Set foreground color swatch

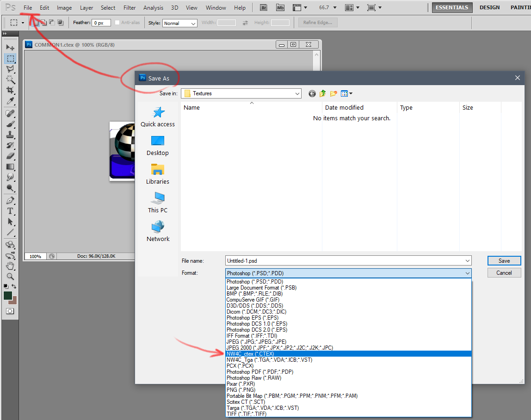7,296
